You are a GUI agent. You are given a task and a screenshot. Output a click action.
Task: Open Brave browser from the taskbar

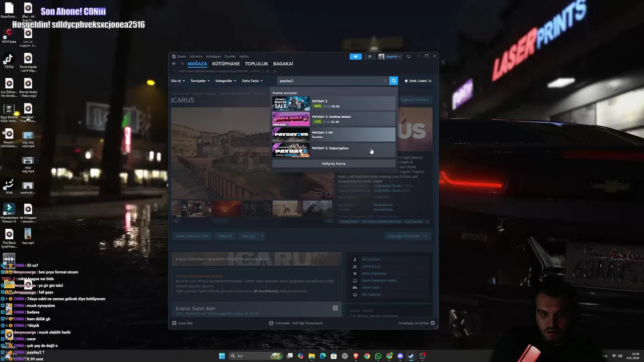[356, 356]
